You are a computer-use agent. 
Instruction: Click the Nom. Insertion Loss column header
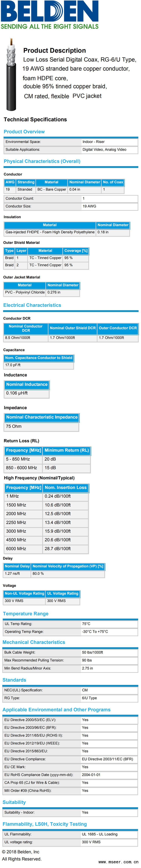tap(66, 488)
